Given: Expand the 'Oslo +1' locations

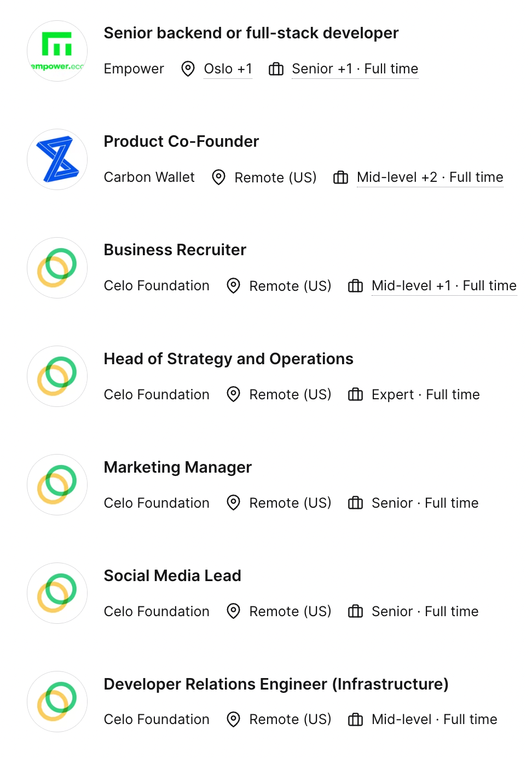Looking at the screenshot, I should pyautogui.click(x=228, y=69).
